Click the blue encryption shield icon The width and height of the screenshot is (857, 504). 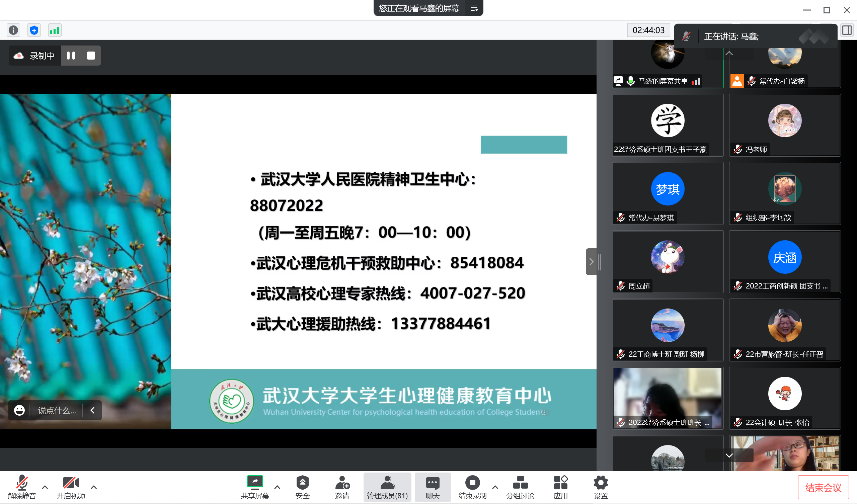pos(34,30)
